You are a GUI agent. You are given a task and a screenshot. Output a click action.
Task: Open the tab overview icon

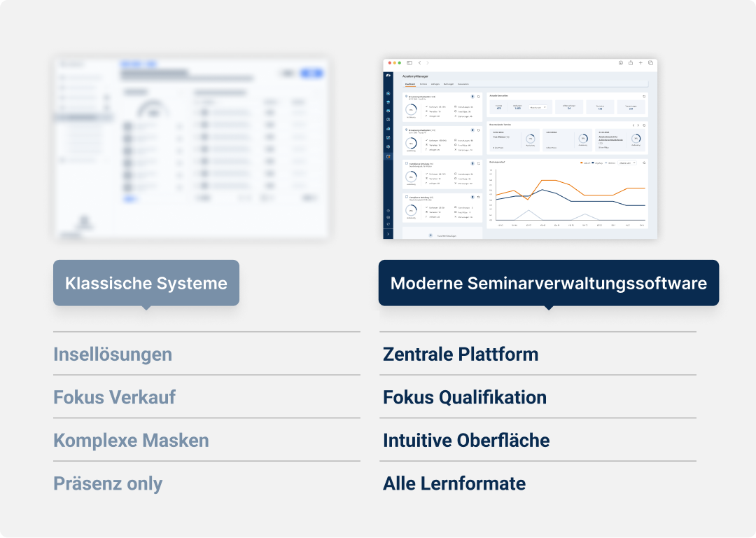tap(650, 63)
